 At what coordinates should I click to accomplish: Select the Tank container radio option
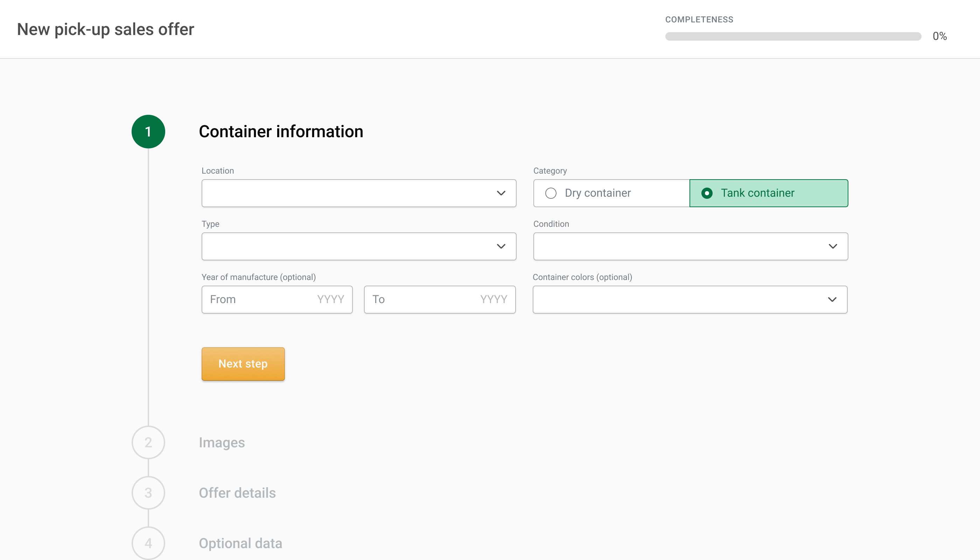tap(769, 193)
